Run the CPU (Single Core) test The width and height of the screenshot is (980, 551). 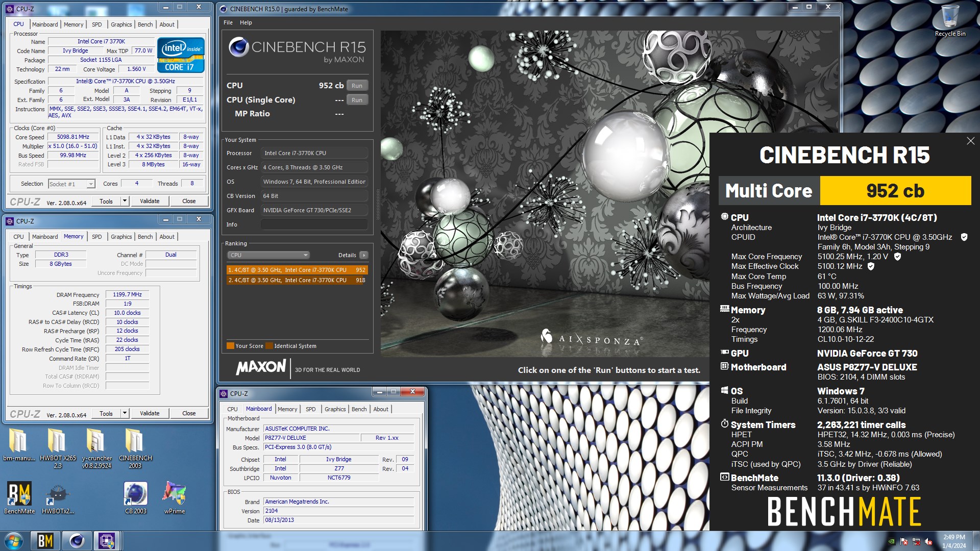point(357,100)
